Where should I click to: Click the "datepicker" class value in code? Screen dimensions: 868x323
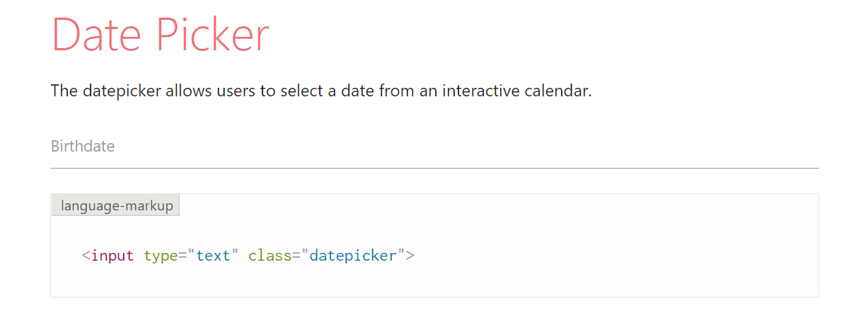pos(353,256)
